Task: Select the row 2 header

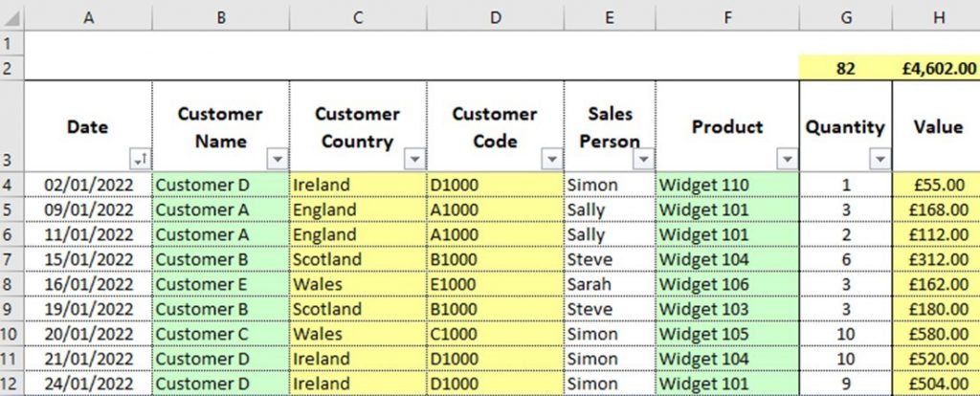Action: click(11, 69)
